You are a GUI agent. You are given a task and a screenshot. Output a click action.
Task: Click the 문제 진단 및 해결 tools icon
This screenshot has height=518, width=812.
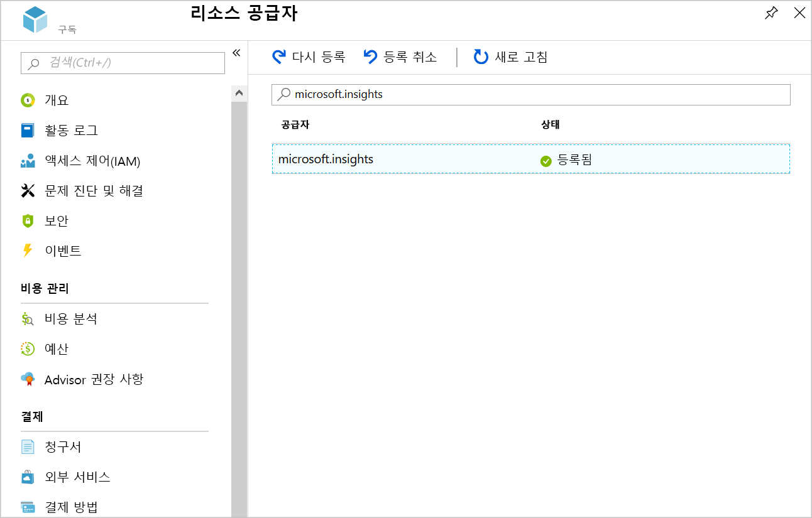coord(28,191)
